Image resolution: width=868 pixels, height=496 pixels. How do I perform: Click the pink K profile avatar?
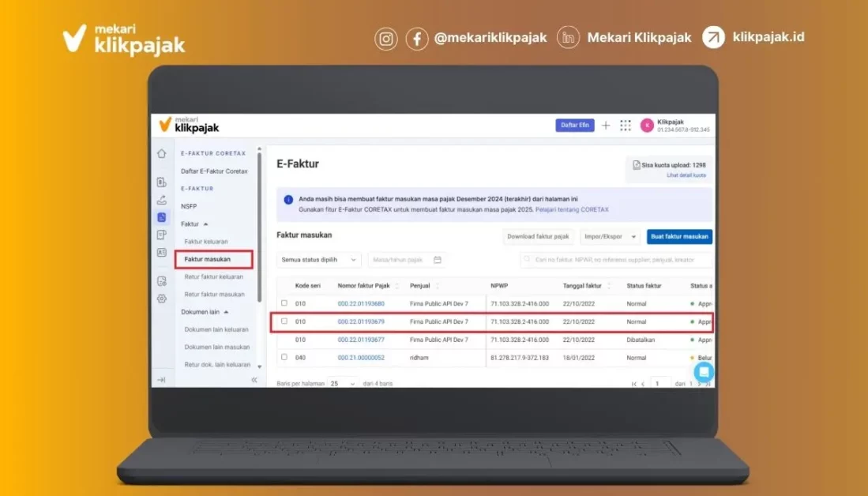tap(647, 126)
